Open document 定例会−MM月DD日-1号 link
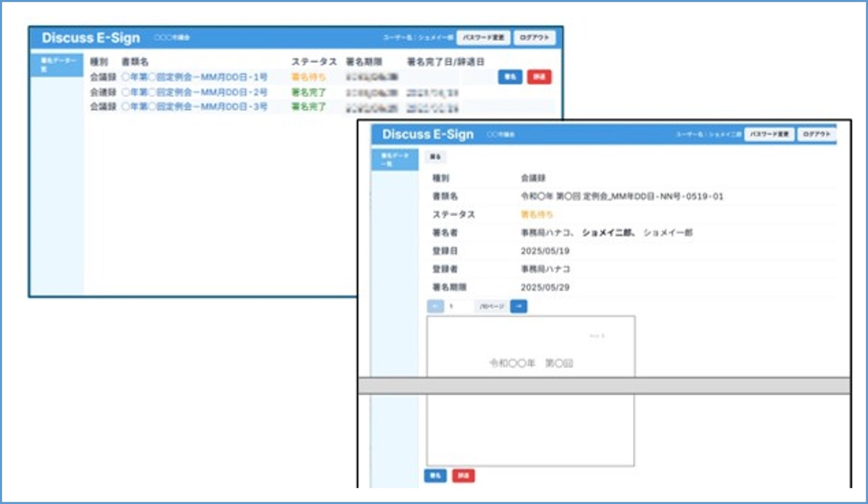868x504 pixels. pyautogui.click(x=195, y=77)
